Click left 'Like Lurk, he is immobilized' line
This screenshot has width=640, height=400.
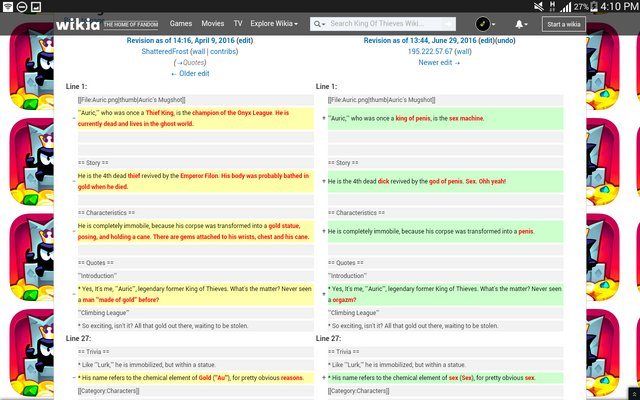click(x=196, y=364)
